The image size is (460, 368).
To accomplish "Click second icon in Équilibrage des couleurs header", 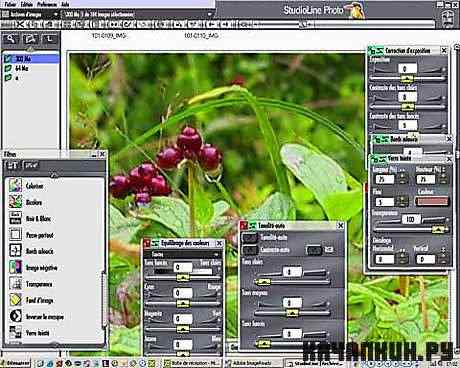I will [155, 244].
